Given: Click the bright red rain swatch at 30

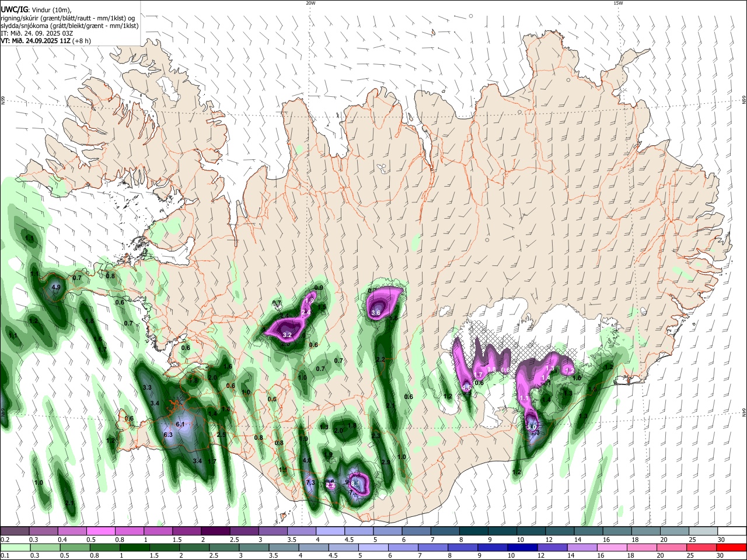Looking at the screenshot, I should pos(731,547).
